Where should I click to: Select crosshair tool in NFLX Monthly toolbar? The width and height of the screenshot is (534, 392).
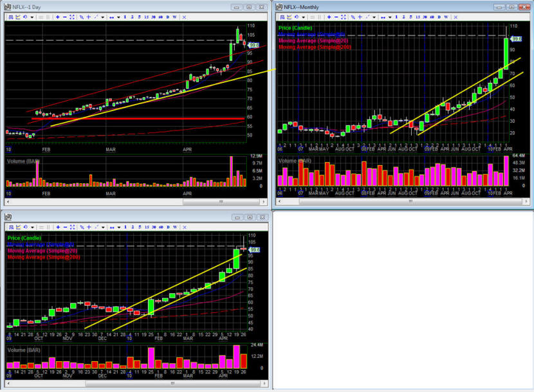(x=360, y=17)
